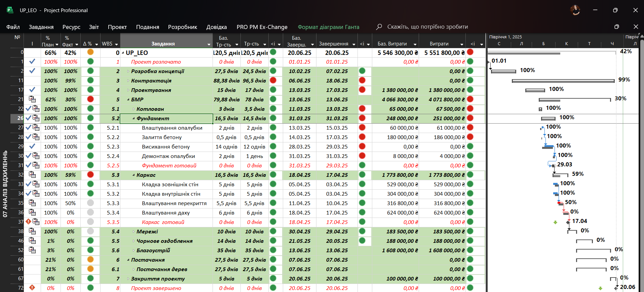Click the completed checkmark on Проект розпочато row
This screenshot has height=292, width=644.
(32, 62)
